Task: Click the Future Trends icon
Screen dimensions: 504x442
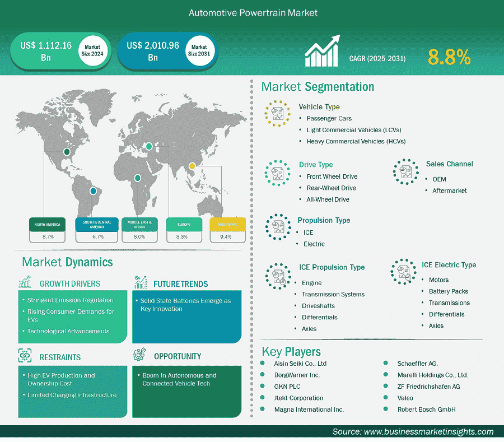Action: pos(140,282)
